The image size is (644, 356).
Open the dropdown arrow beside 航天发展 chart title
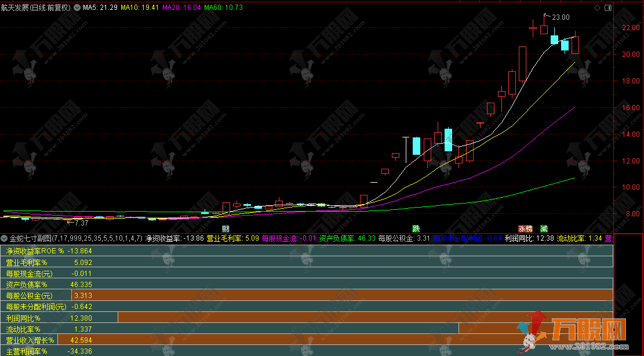tap(77, 8)
